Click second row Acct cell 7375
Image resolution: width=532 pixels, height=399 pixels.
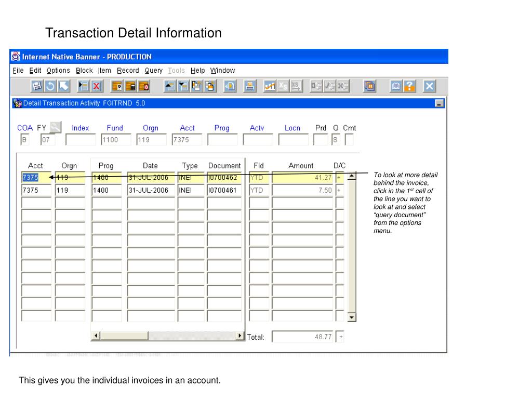(x=36, y=190)
